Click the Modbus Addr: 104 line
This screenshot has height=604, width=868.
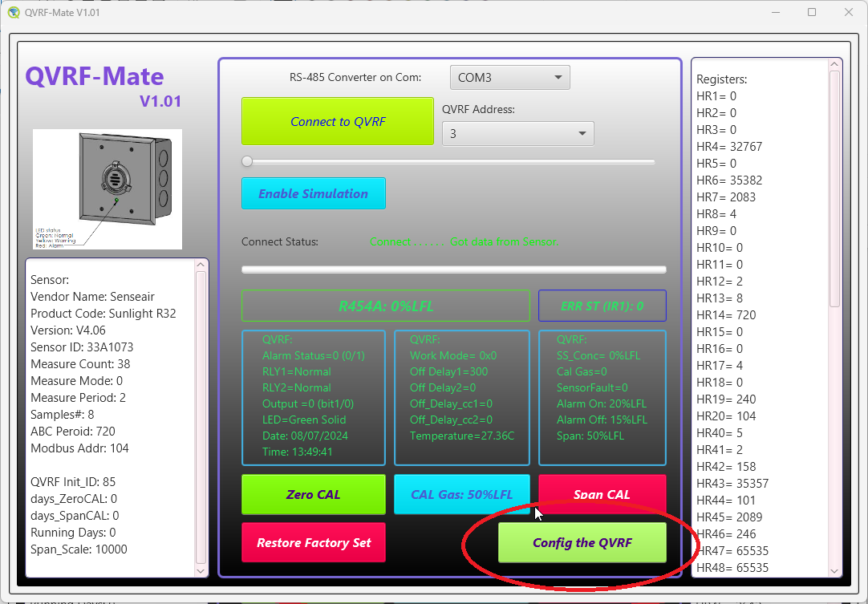[x=79, y=448]
